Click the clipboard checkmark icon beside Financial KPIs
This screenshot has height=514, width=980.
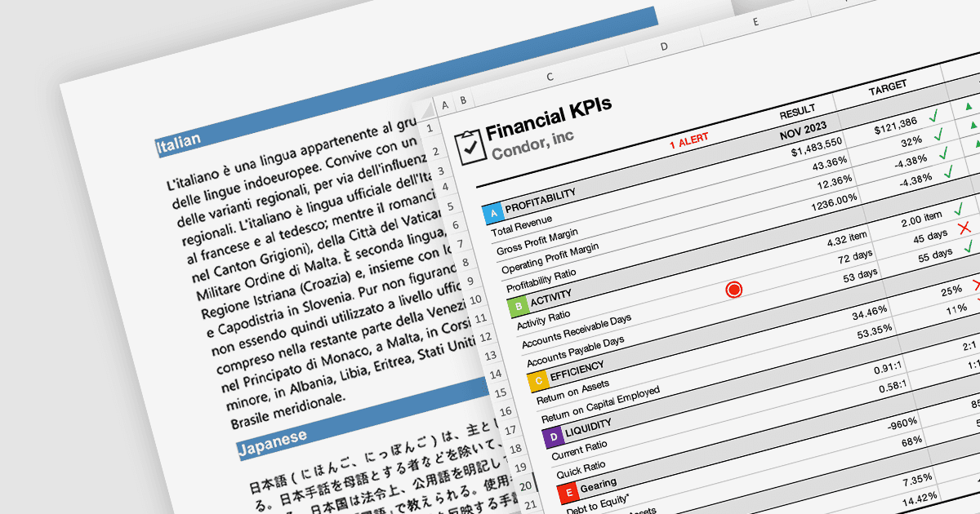470,146
